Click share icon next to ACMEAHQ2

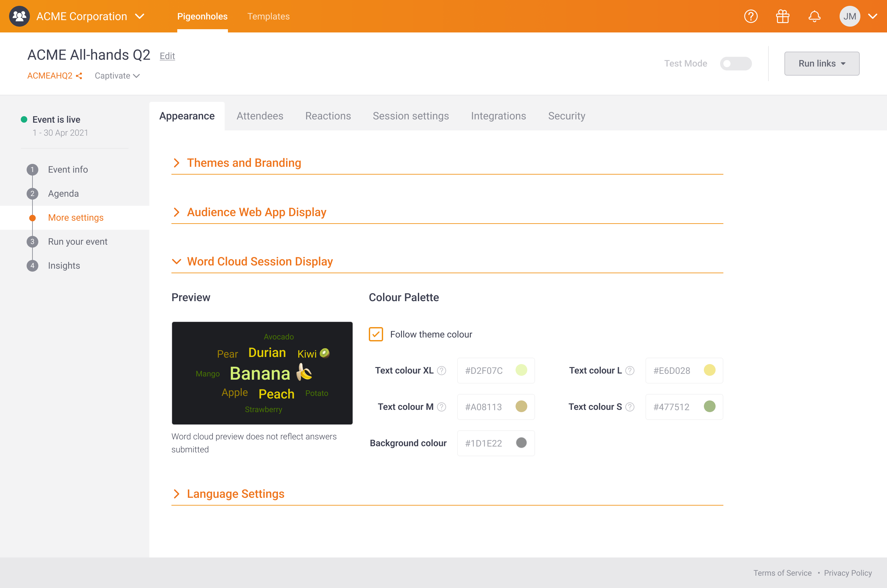79,76
